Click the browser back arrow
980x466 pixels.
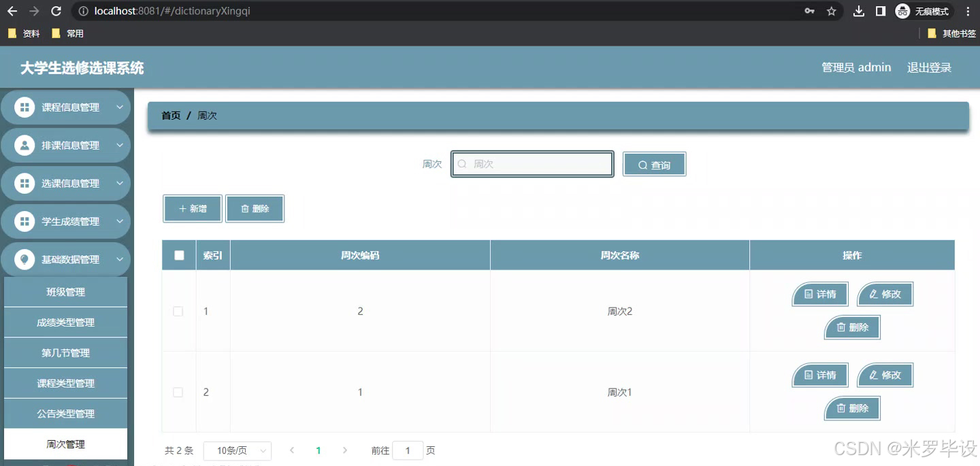click(x=12, y=11)
